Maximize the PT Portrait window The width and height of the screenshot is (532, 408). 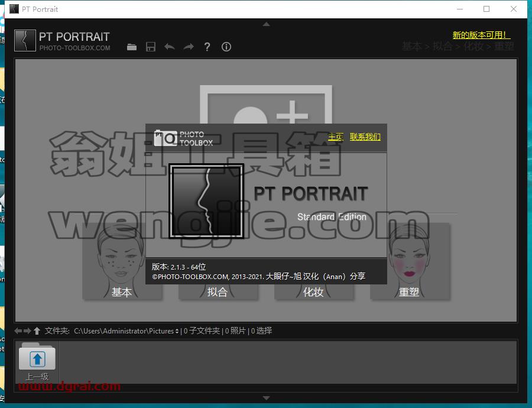(x=486, y=9)
